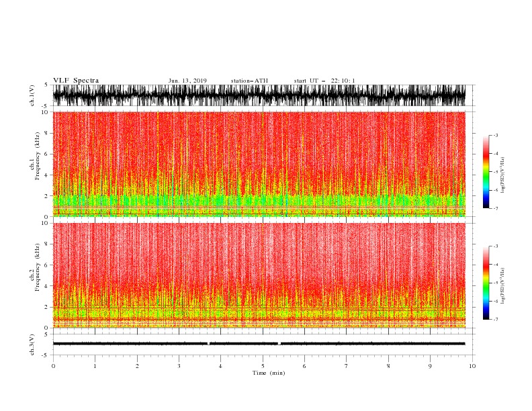This screenshot has width=532, height=411.
Task: Click the ch.1 black waveform trace
Action: [259, 95]
